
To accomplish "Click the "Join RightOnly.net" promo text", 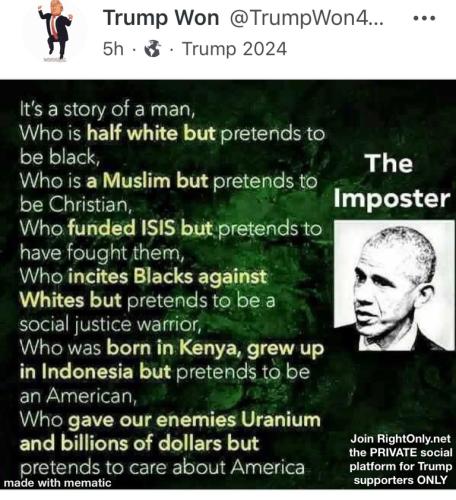I will click(x=400, y=439).
